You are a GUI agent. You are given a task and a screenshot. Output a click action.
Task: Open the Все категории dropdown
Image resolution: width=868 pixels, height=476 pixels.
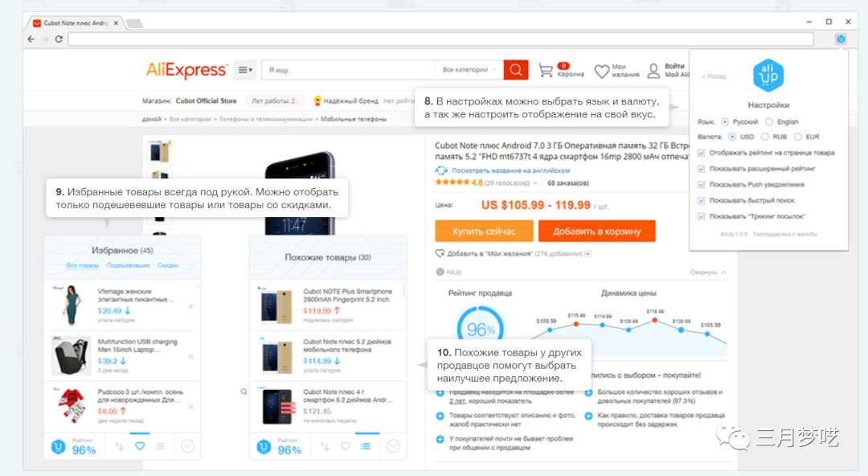click(x=470, y=70)
